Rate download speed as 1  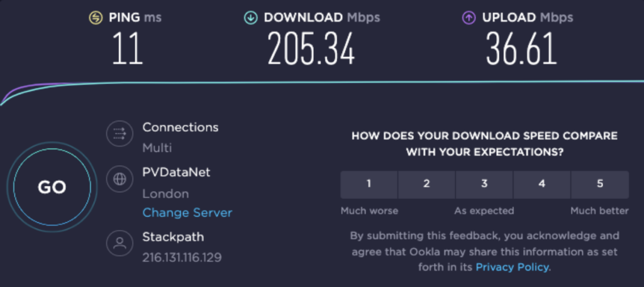tap(369, 184)
